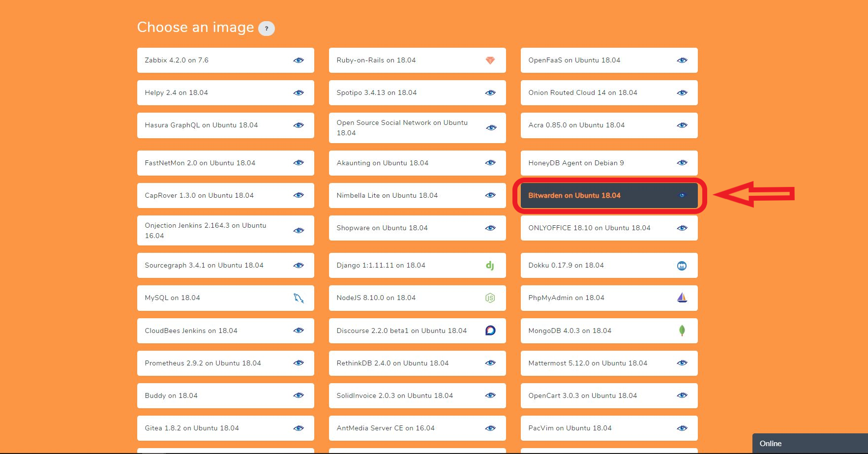Click the eye icon on Helpy 2.4 card
Screen dimensions: 868x454
(299, 93)
